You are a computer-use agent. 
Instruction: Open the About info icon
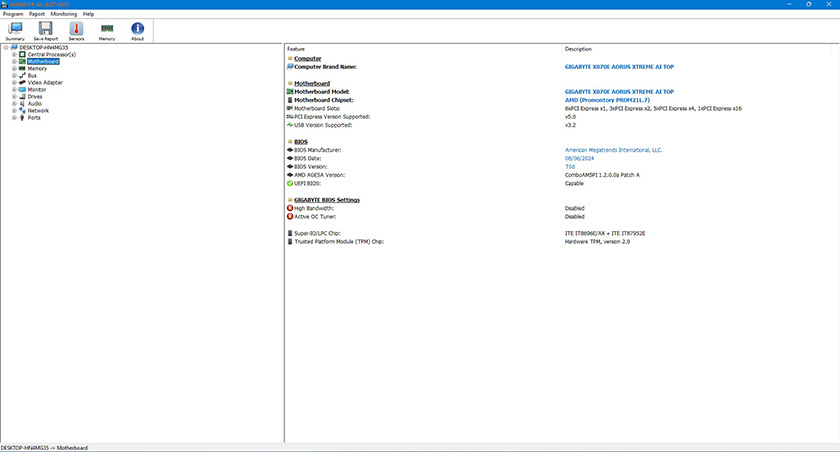pos(137,30)
